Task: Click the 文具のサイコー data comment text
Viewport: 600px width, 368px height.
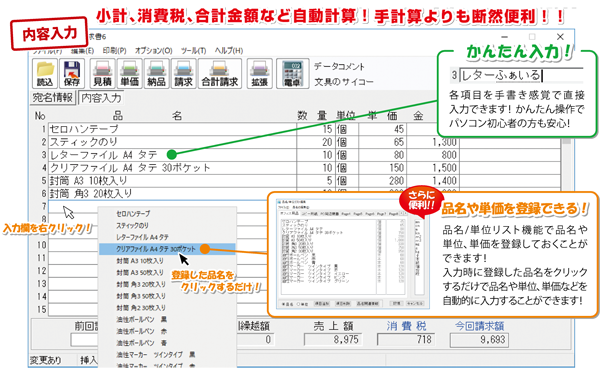Action: 344,82
